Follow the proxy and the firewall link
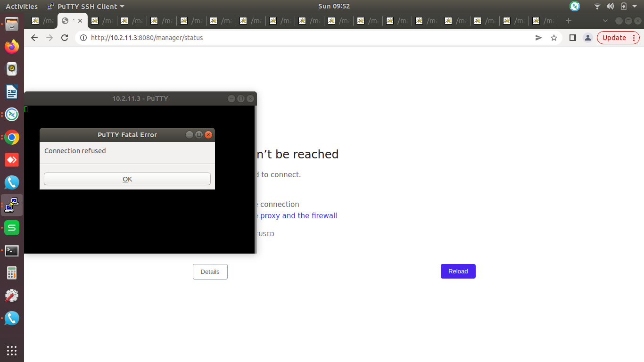The image size is (644, 362). pyautogui.click(x=298, y=216)
